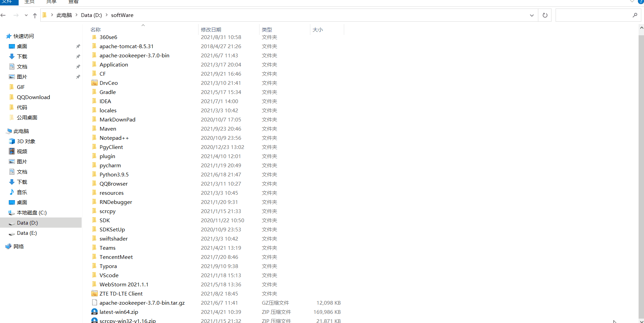The width and height of the screenshot is (644, 323).
Task: Select the MarkDownPad folder
Action: coord(117,120)
